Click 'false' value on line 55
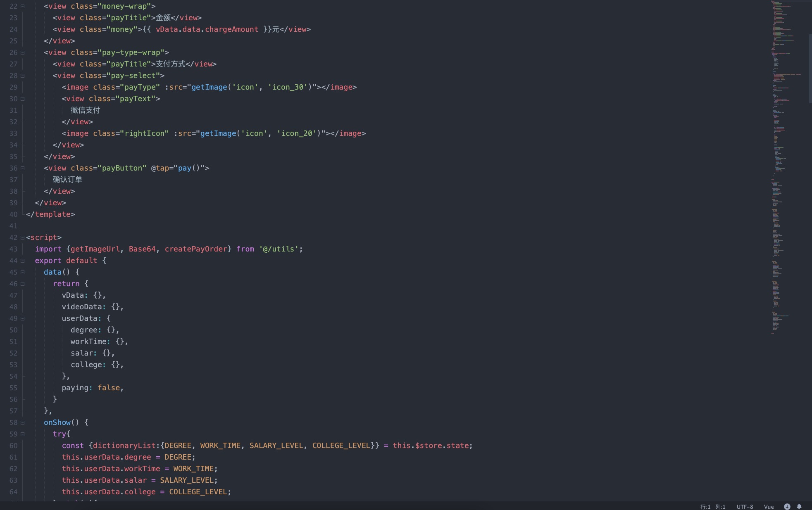This screenshot has height=510, width=812. pyautogui.click(x=109, y=388)
